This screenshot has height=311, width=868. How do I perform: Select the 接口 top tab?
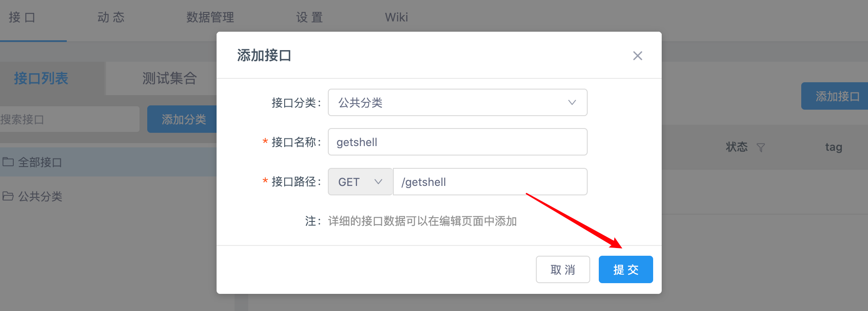tap(21, 17)
